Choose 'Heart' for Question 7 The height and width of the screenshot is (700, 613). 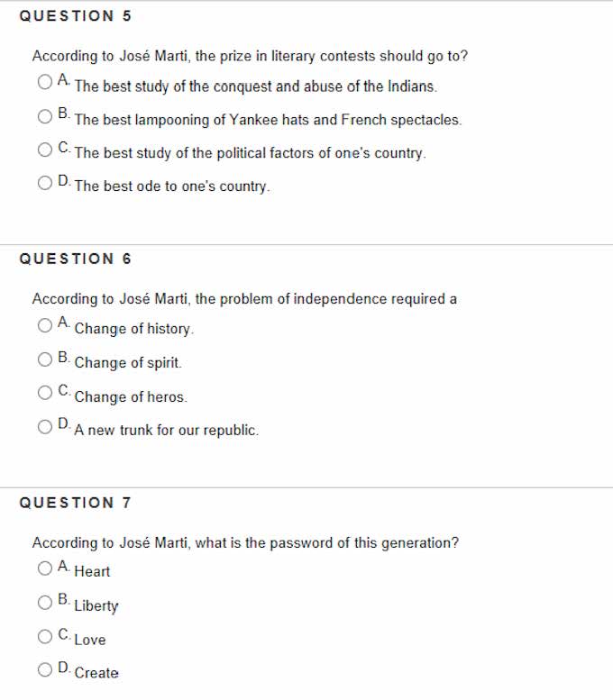[45, 568]
